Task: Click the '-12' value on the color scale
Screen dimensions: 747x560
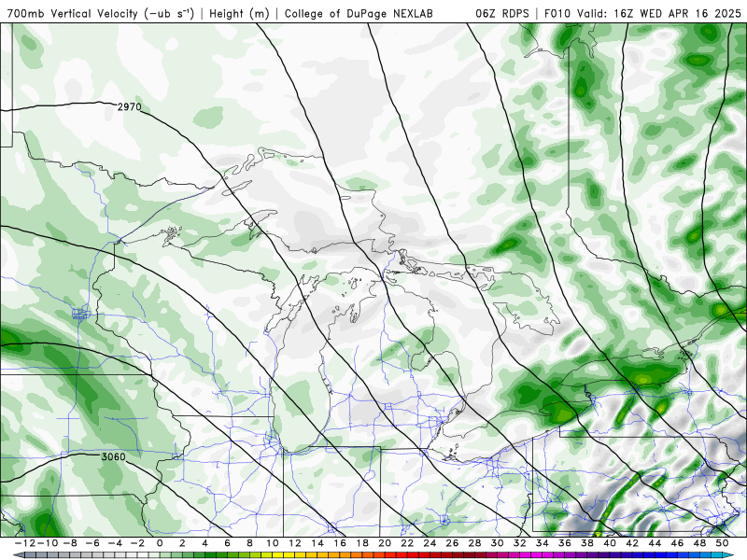Action: pyautogui.click(x=24, y=543)
